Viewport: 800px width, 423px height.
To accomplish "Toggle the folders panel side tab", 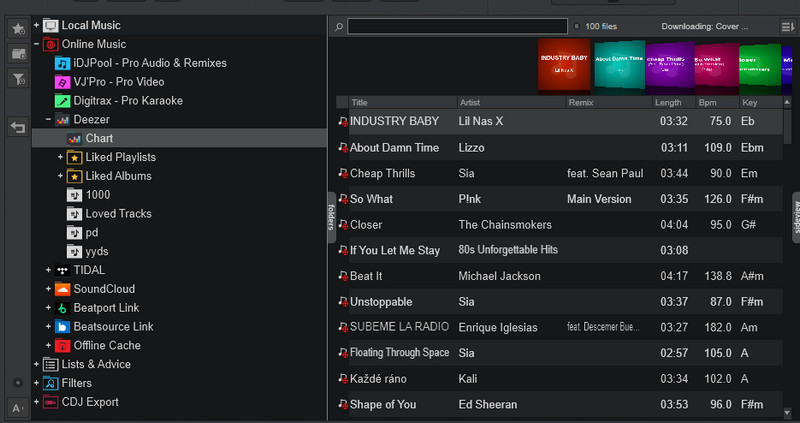I will coord(331,217).
